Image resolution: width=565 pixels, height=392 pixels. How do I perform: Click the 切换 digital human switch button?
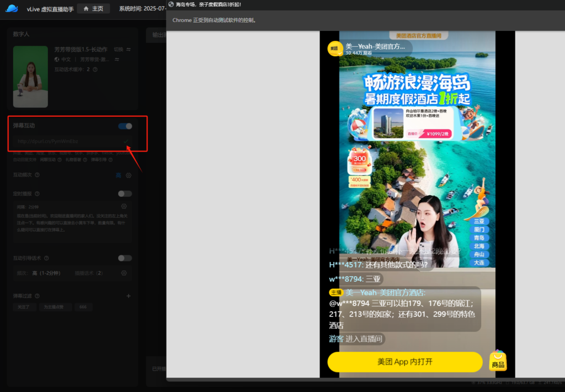[x=119, y=50]
